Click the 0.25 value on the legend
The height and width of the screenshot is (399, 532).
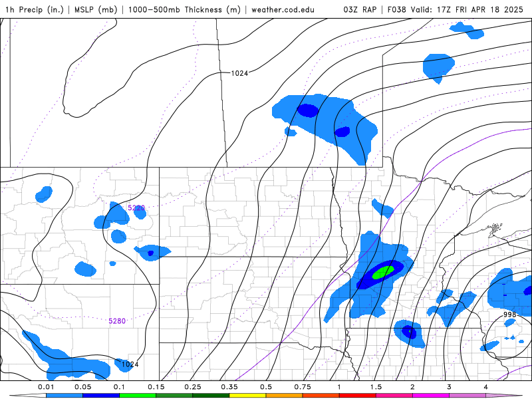[193, 387]
